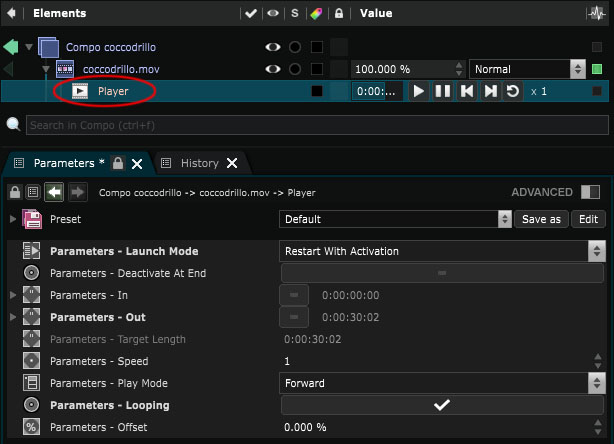Click the Compo coccodrillo composition icon
The height and width of the screenshot is (444, 614).
pyautogui.click(x=49, y=47)
